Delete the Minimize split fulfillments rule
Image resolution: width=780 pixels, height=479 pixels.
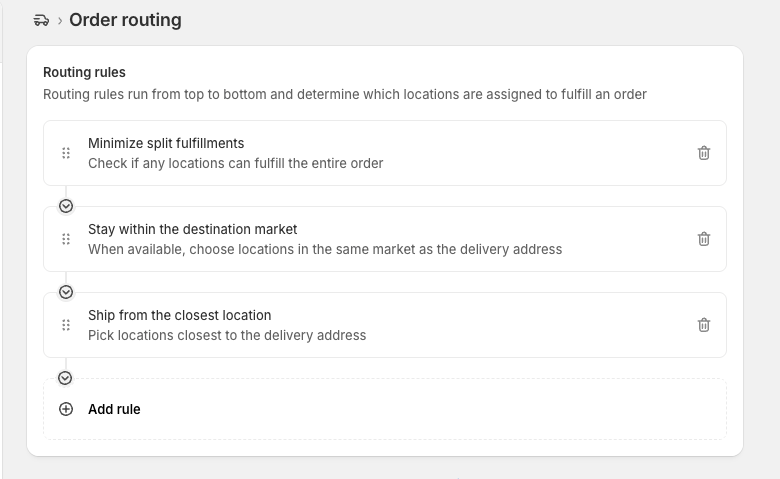[x=703, y=153]
